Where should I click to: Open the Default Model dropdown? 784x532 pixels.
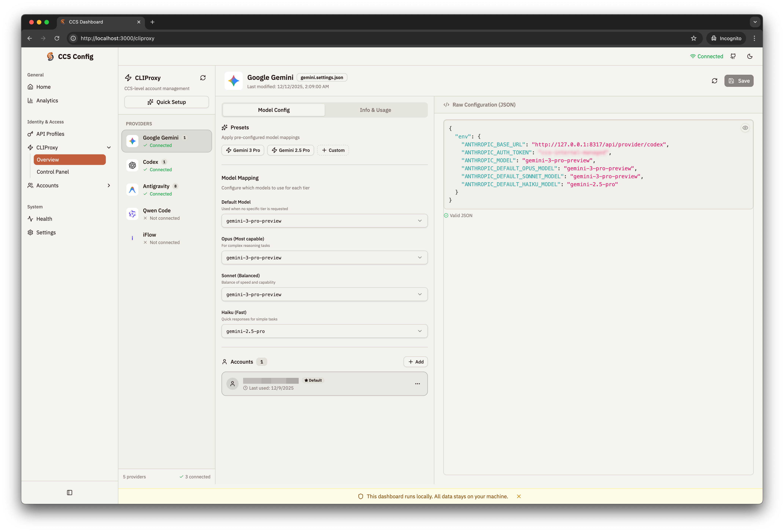[324, 221]
